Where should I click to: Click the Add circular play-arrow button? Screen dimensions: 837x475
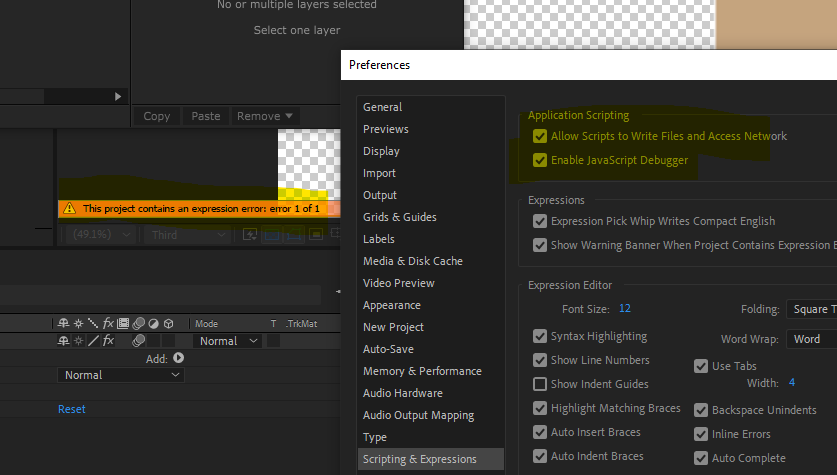pos(178,358)
